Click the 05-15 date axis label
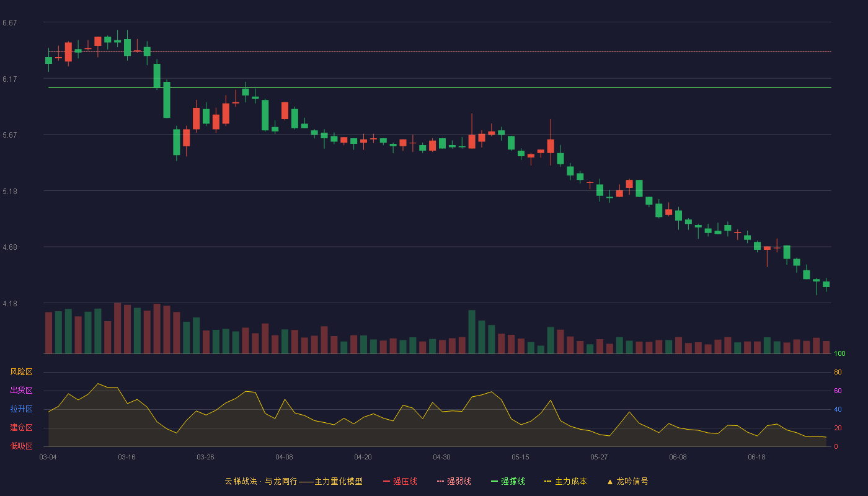 [x=520, y=457]
